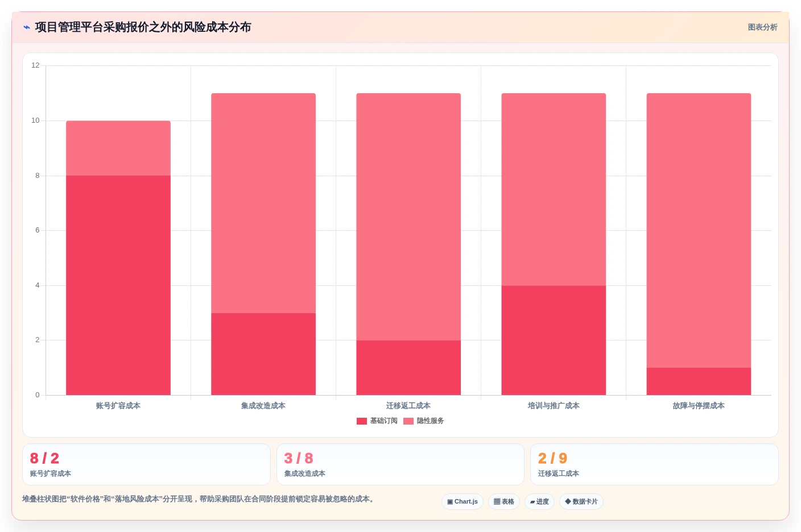The width and height of the screenshot is (801, 532).
Task: Click the dark 基础订阅 bar for 迁移返工成本
Action: point(408,368)
